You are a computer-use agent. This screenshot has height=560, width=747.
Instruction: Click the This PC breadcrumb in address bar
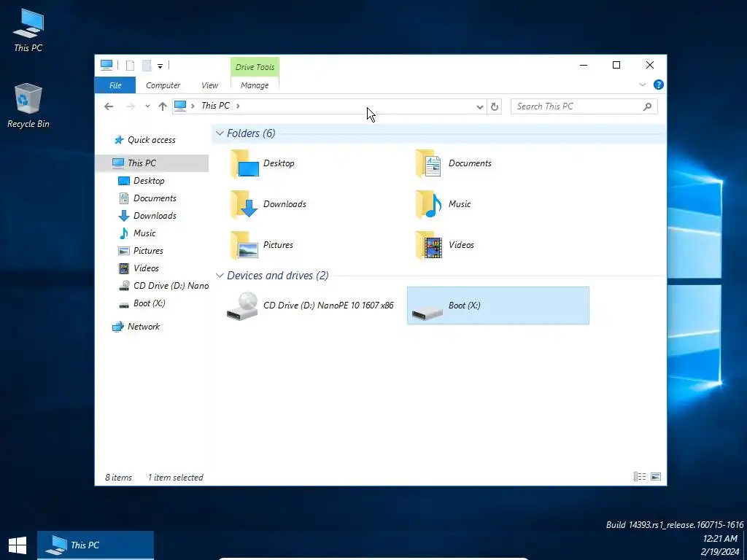[215, 106]
